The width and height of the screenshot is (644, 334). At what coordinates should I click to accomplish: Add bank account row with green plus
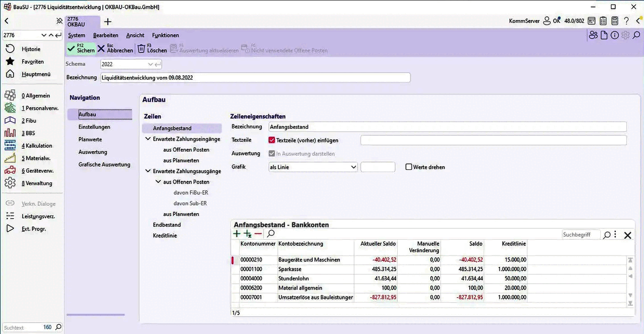coord(236,234)
